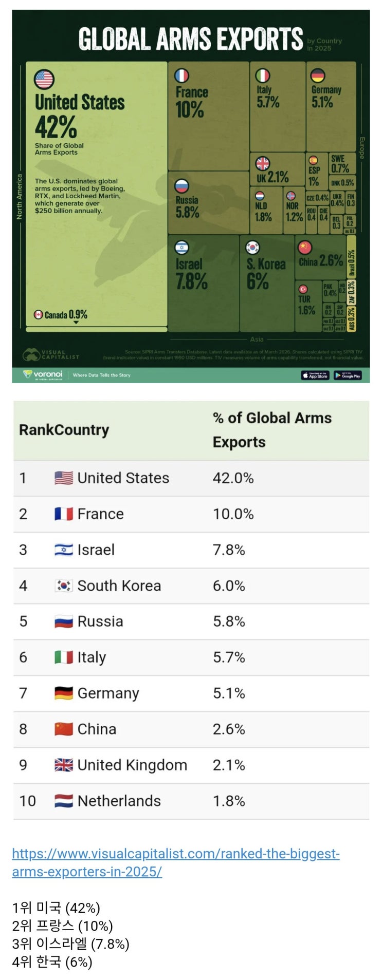The image size is (382, 980).
Task: Click the UK flag icon in treemap
Action: tap(263, 163)
